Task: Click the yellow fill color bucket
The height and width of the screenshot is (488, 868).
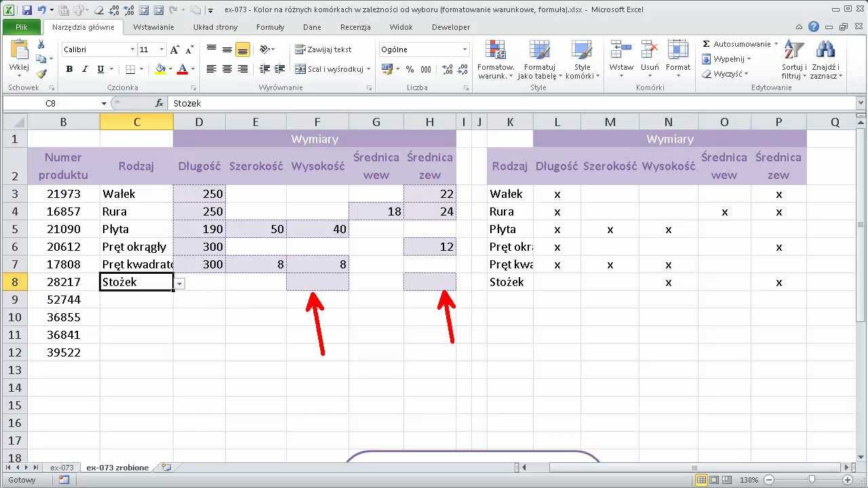Action: click(x=160, y=69)
